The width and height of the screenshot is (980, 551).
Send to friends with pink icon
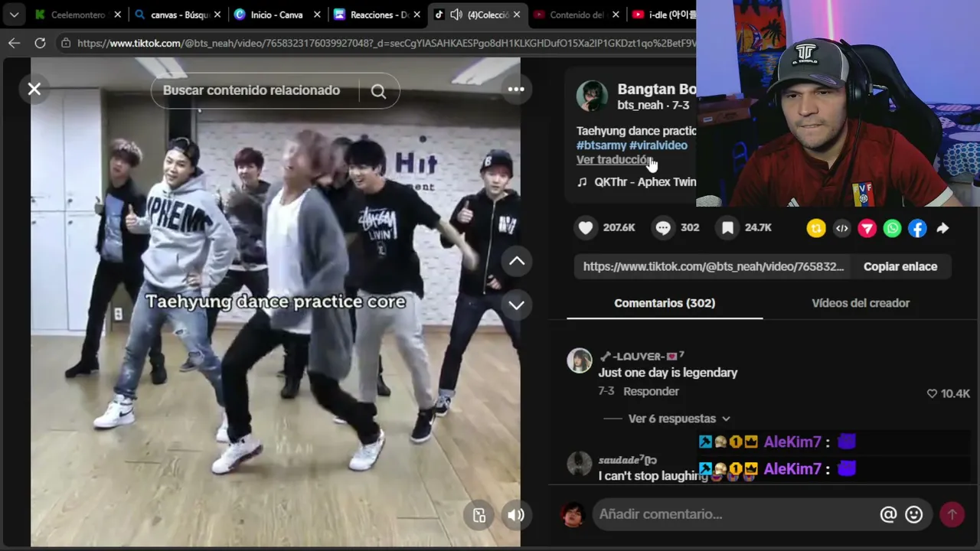click(867, 228)
